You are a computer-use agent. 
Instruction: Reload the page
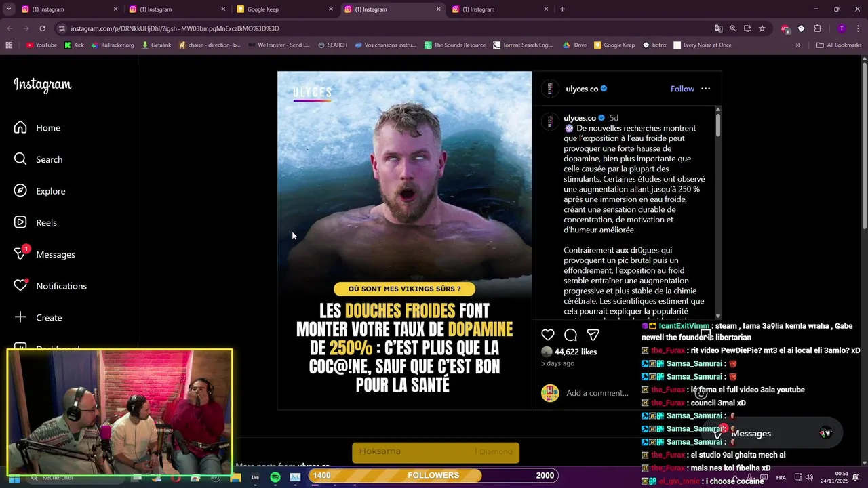pyautogui.click(x=42, y=28)
